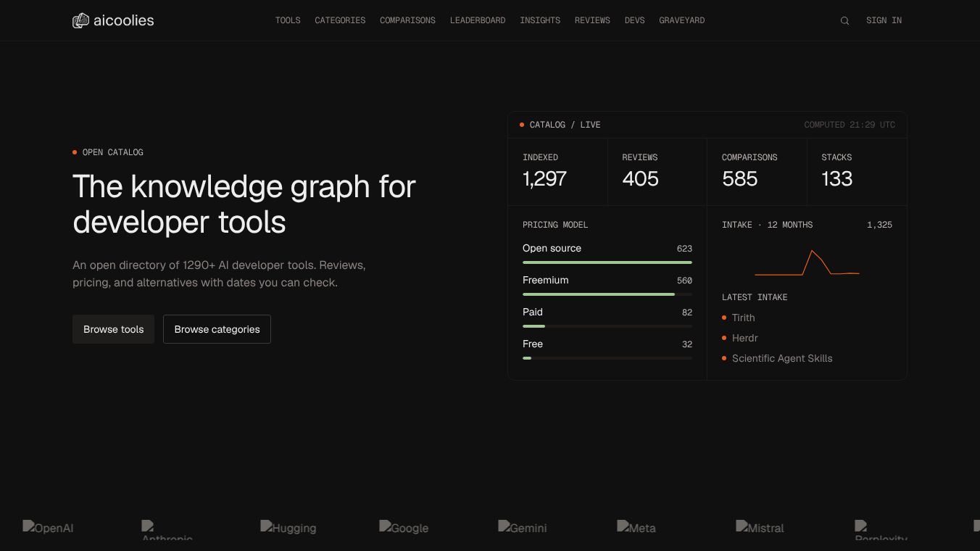The height and width of the screenshot is (551, 980).
Task: Click the Indexed 1,297 stat
Action: [557, 172]
